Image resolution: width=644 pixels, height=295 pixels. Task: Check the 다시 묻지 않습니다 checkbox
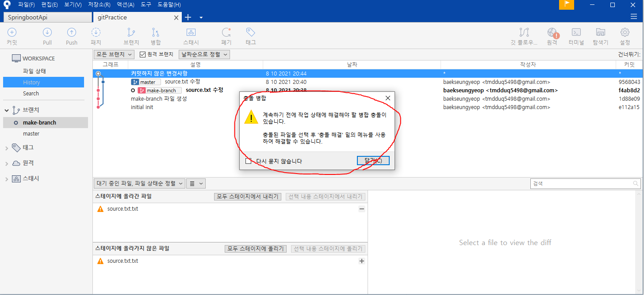click(x=249, y=161)
